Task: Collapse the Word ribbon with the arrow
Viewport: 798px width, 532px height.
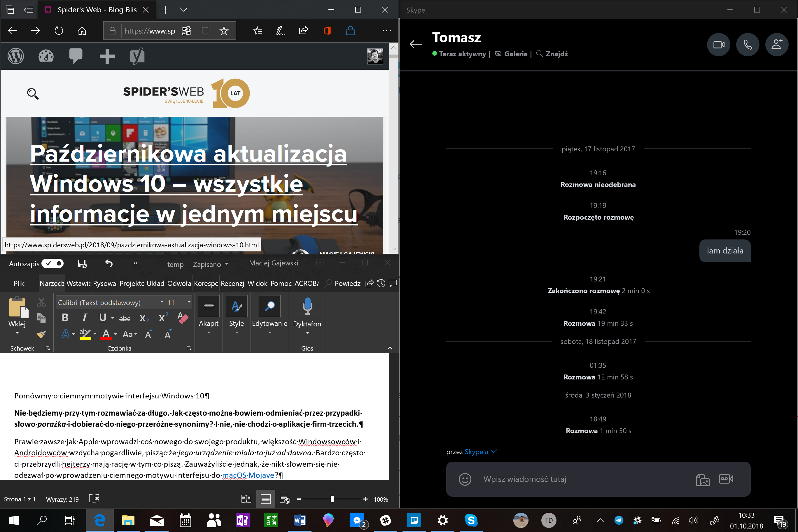Action: pyautogui.click(x=390, y=348)
